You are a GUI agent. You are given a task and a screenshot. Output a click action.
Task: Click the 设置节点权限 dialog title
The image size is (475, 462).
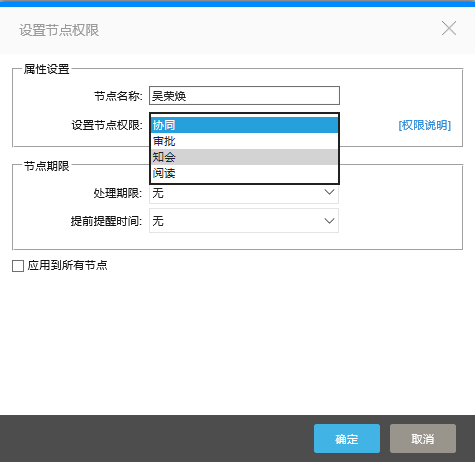pyautogui.click(x=59, y=30)
